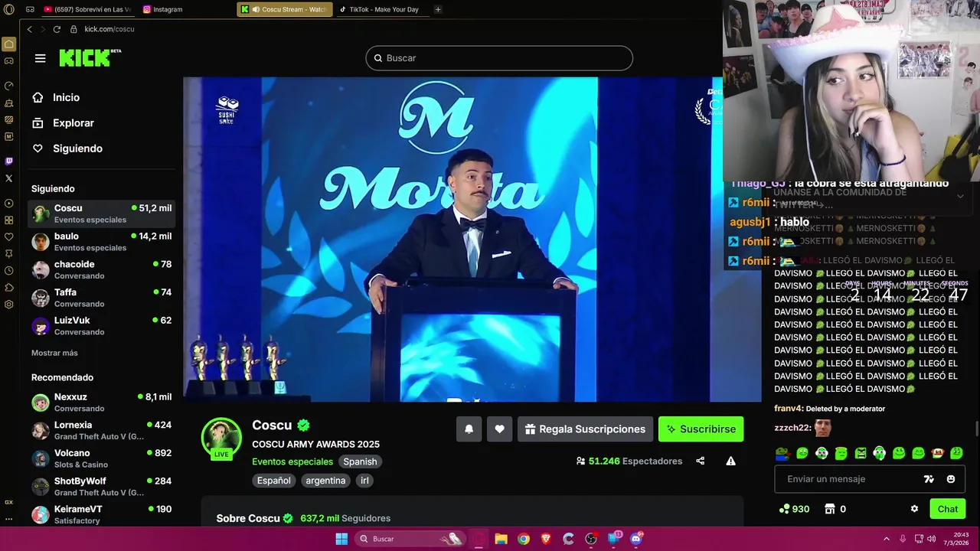Open Twitch in the browser sidebar
980x551 pixels.
click(x=8, y=161)
